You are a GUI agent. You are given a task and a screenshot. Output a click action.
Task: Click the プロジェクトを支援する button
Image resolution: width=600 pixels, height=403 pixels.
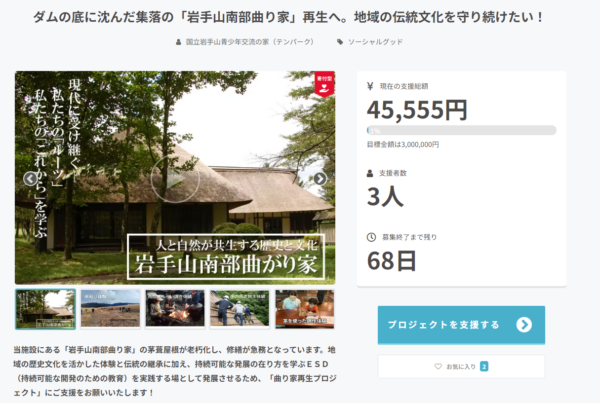461,325
